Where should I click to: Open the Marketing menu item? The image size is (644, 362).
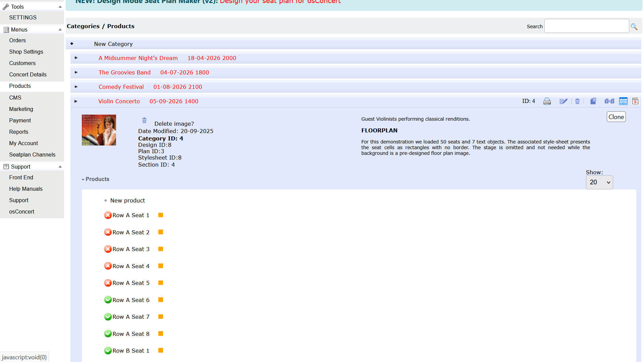(21, 109)
